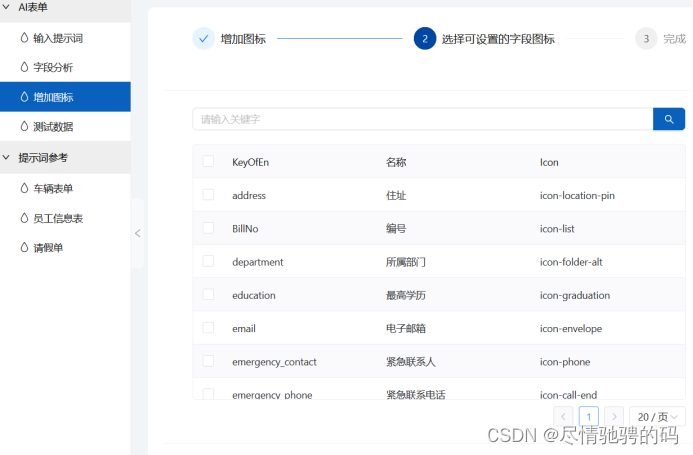Collapse the sidebar with the left-arrow handle

click(137, 233)
